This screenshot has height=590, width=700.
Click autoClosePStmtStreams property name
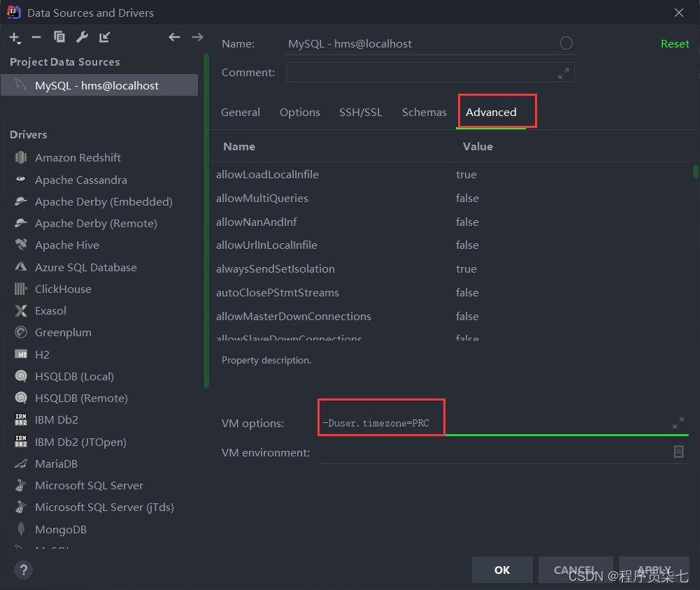[x=277, y=292]
